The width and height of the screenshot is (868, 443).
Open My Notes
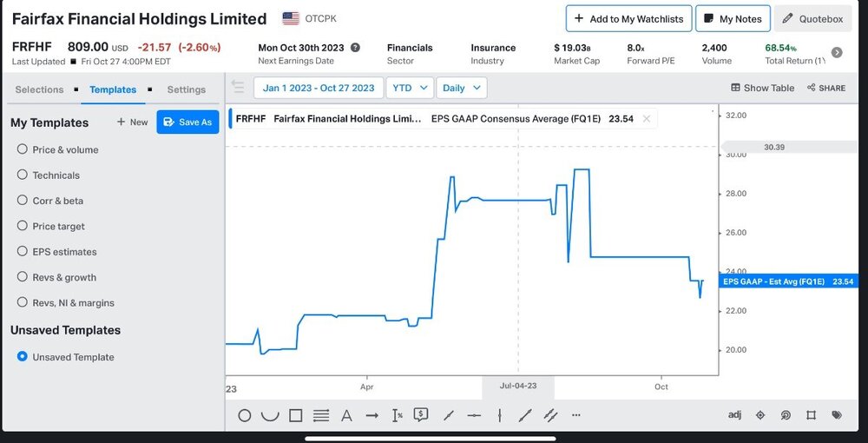pos(733,19)
